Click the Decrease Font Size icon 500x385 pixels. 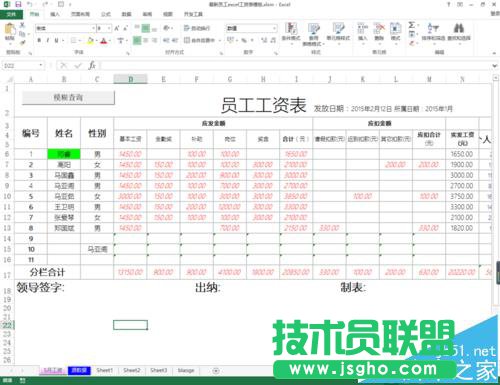126,29
